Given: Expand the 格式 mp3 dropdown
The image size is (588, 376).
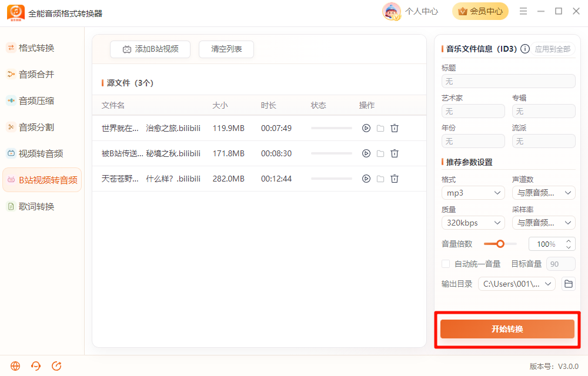Looking at the screenshot, I should (473, 193).
